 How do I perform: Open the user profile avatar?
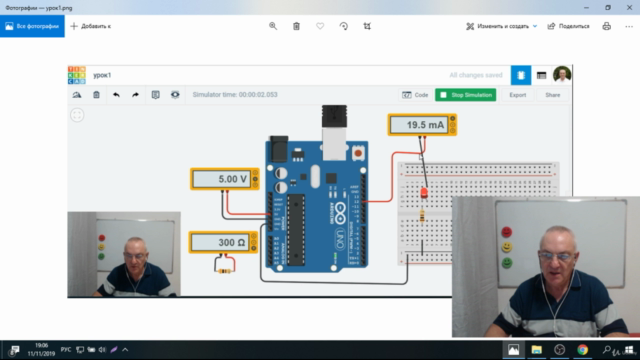click(x=562, y=75)
